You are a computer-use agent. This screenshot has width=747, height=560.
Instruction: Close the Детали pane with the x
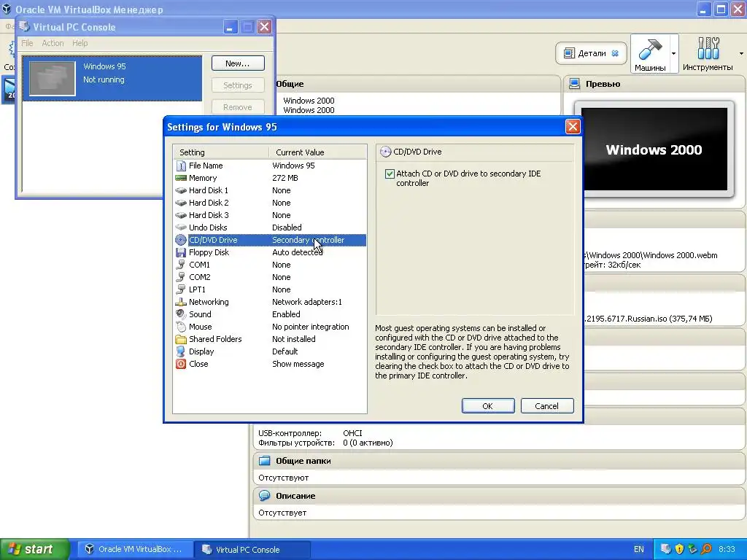tap(615, 53)
